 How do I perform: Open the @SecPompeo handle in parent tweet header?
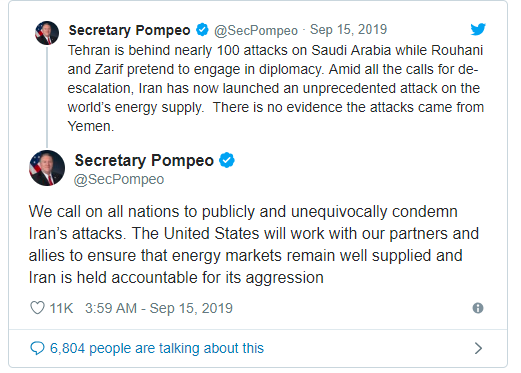[256, 31]
